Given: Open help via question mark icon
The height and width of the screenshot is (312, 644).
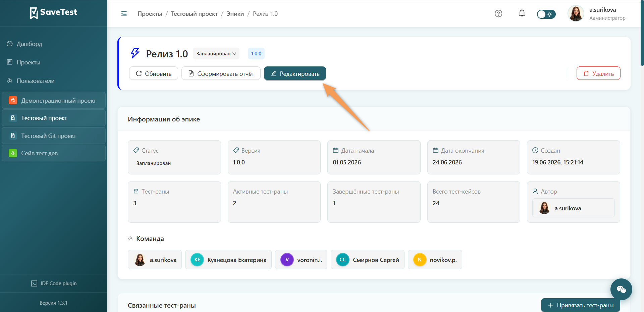Looking at the screenshot, I should pyautogui.click(x=498, y=13).
